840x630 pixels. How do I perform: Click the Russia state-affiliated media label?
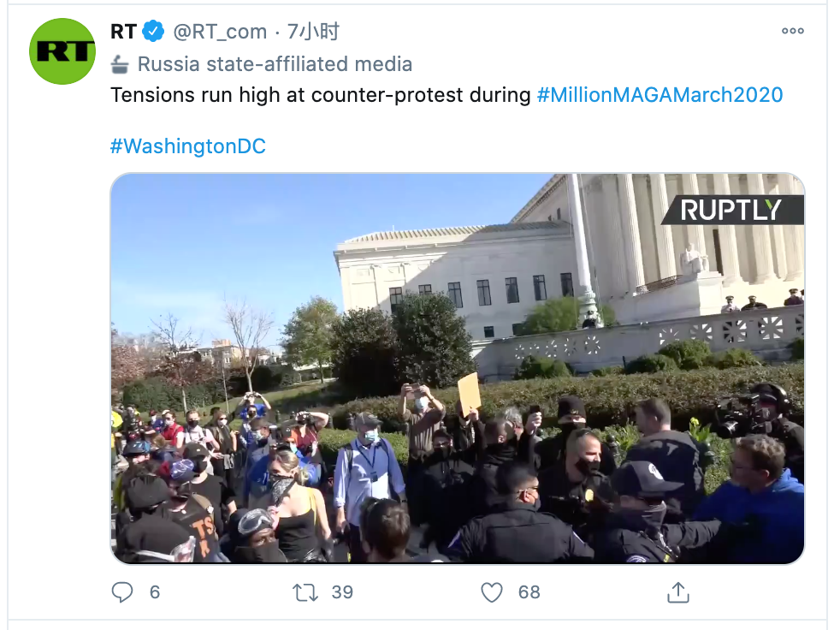click(x=275, y=64)
